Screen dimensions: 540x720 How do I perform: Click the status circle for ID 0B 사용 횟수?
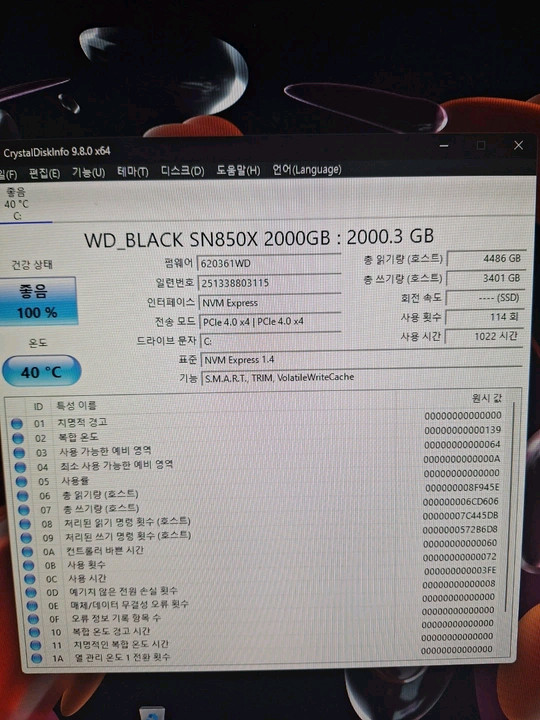pos(29,565)
